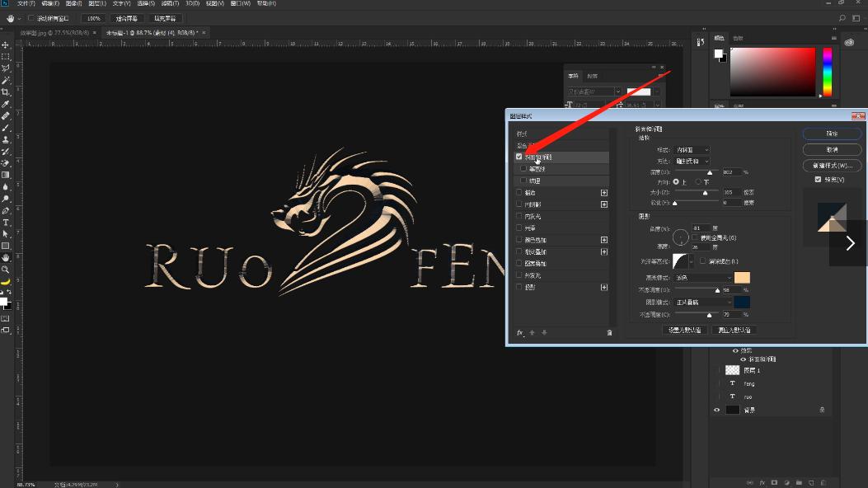Hide the Background layer with its eye toggle
Image resolution: width=868 pixels, height=488 pixels.
[716, 409]
